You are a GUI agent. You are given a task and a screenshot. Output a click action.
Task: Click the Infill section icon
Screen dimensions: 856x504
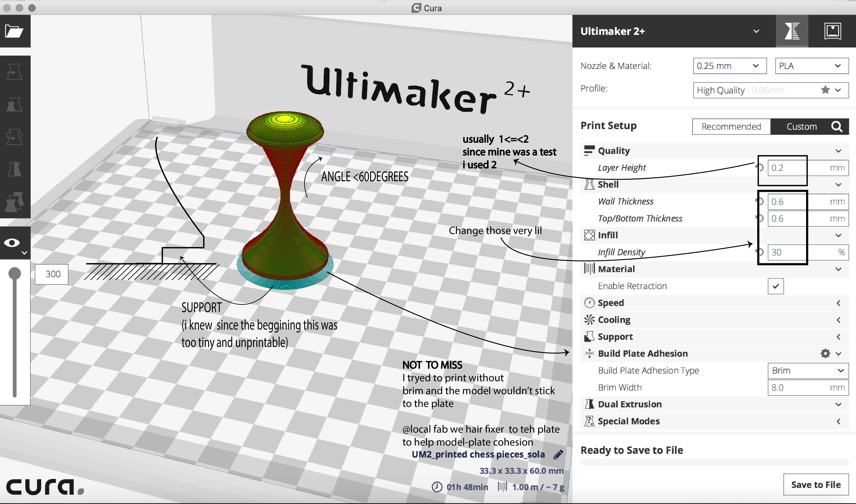pyautogui.click(x=589, y=235)
